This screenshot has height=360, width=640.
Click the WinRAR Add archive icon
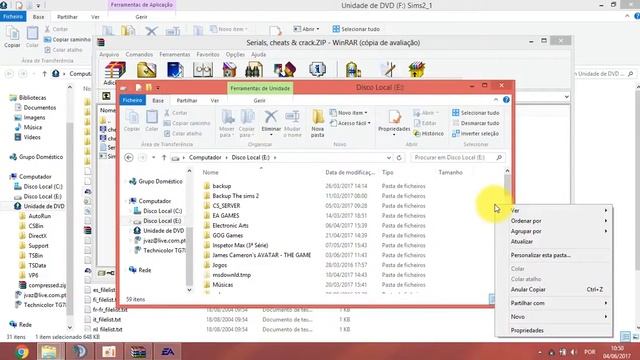(115, 70)
